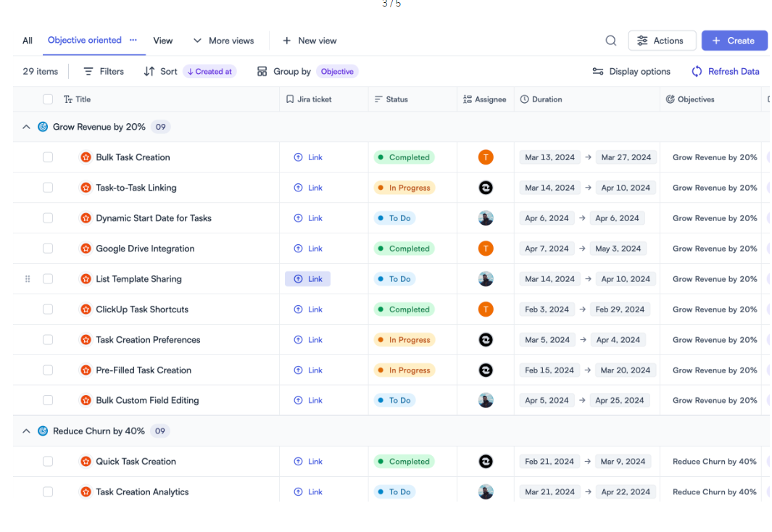Open the Actions button
The width and height of the screenshot is (772, 532).
(x=662, y=41)
